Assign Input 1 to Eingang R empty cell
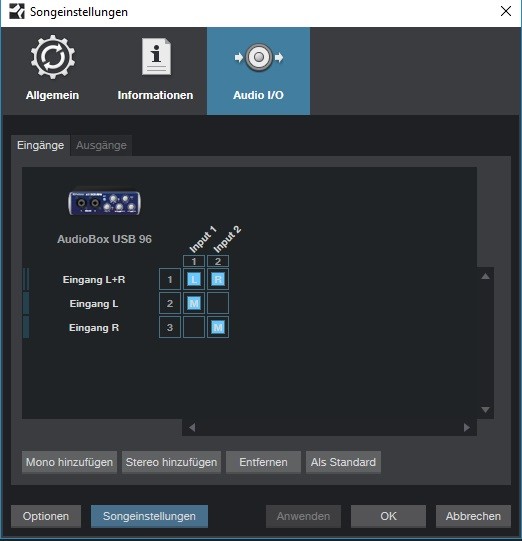 [x=194, y=327]
